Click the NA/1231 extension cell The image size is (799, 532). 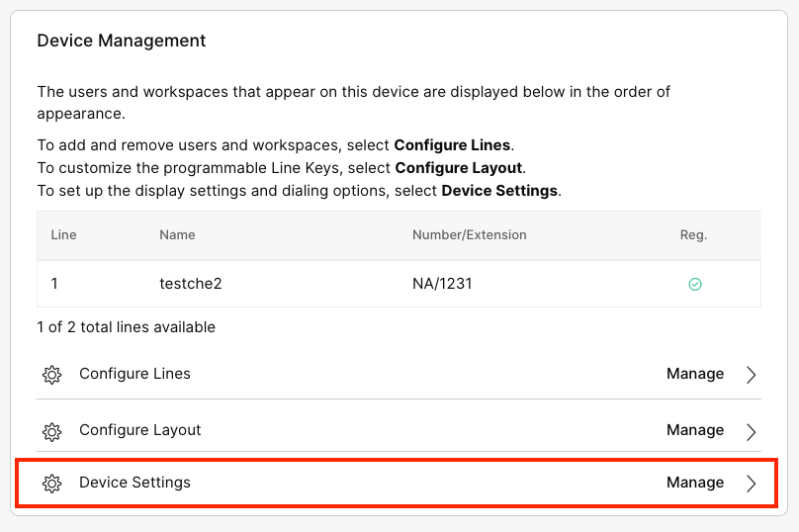(x=442, y=284)
